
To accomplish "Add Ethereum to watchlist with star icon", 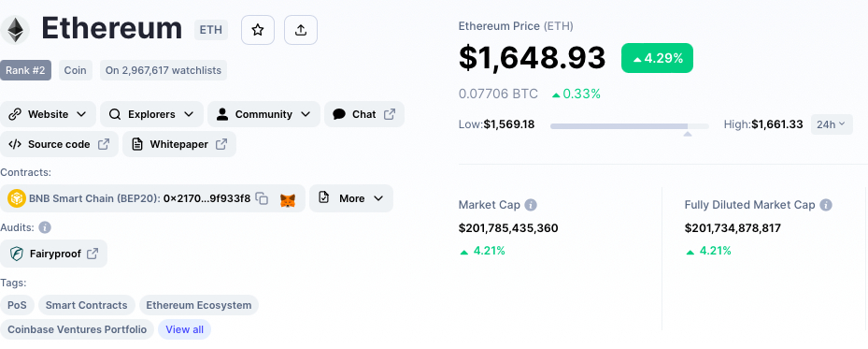I will [258, 30].
